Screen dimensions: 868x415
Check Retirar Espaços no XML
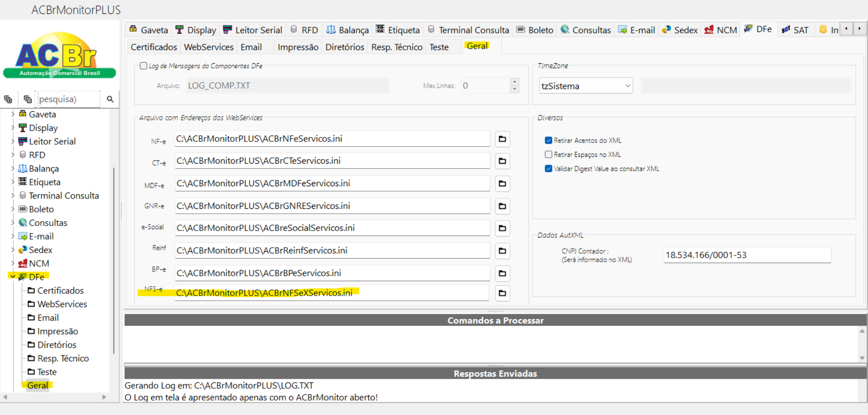click(548, 155)
